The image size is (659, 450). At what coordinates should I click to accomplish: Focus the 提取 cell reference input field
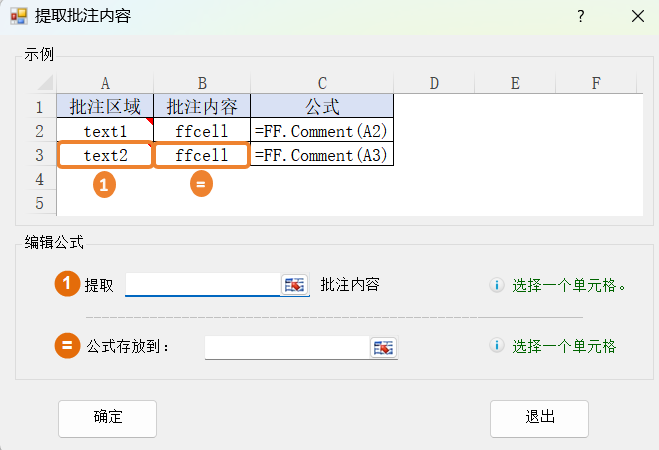pos(202,285)
